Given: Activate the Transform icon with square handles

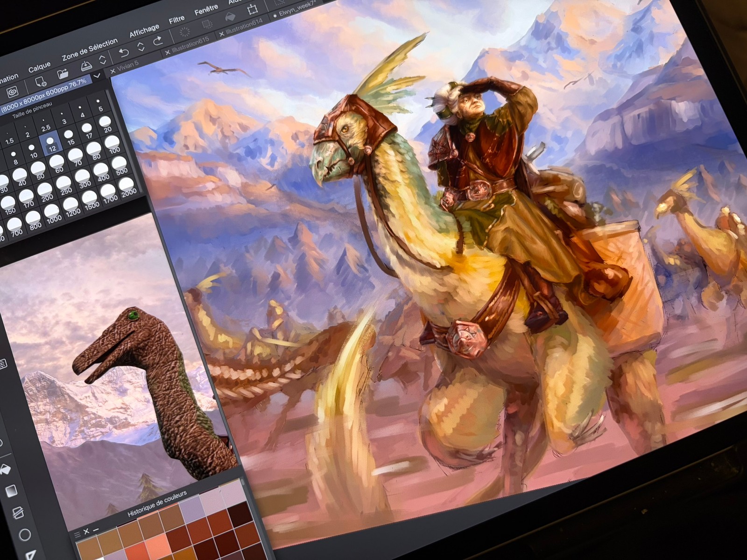Looking at the screenshot, I should (253, 9).
